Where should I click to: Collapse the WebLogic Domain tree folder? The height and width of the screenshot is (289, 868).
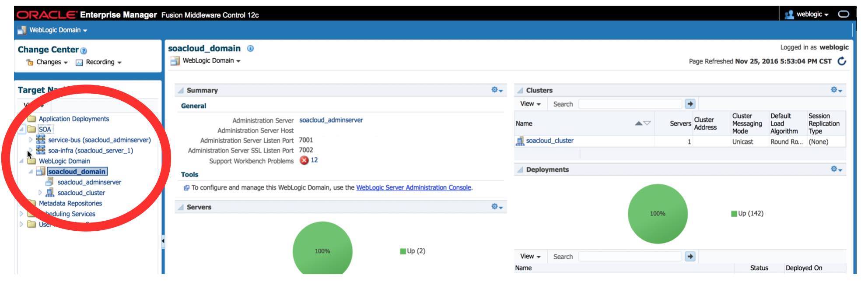coord(21,161)
